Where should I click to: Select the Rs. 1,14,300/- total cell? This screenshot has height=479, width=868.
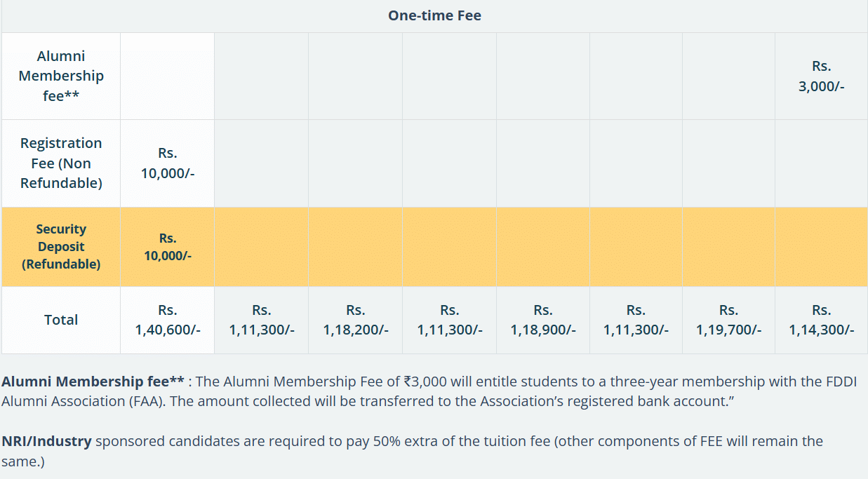(821, 320)
